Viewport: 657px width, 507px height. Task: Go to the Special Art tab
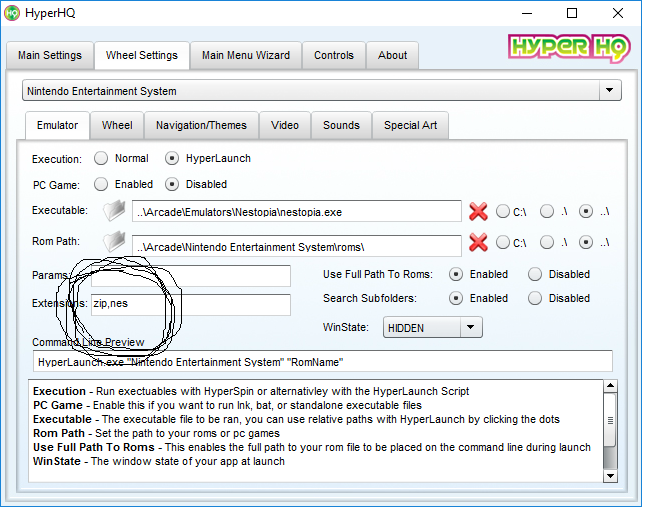410,125
